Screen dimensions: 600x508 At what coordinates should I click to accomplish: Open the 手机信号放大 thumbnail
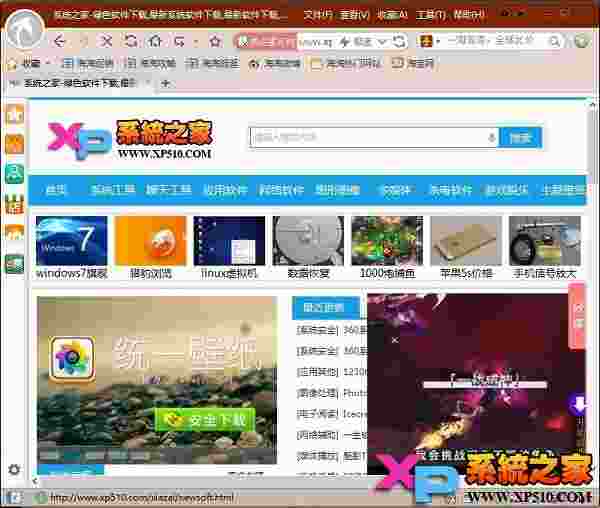[x=545, y=247]
